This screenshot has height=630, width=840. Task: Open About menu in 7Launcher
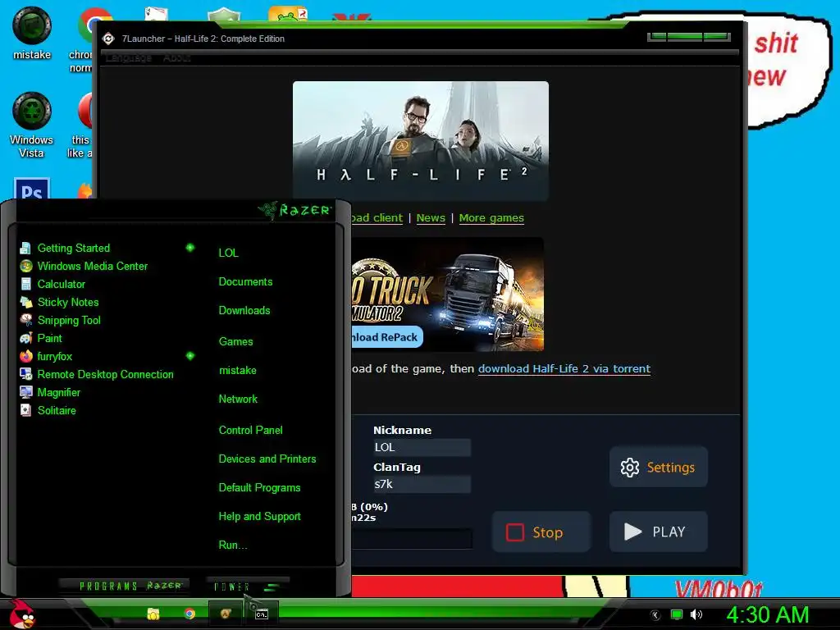click(177, 57)
